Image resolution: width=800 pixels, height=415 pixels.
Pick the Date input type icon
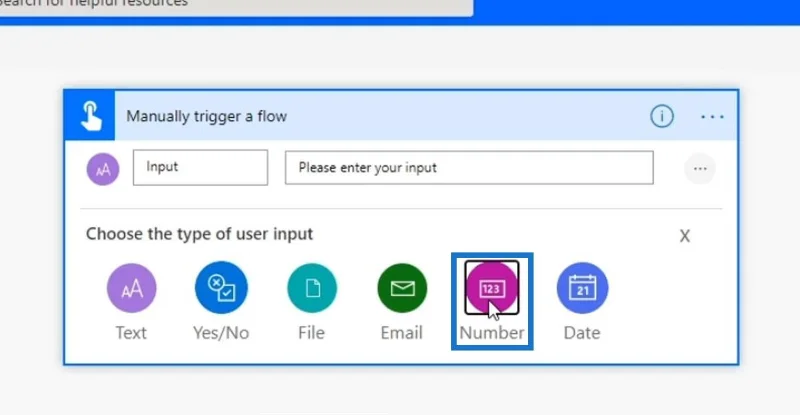click(x=582, y=288)
